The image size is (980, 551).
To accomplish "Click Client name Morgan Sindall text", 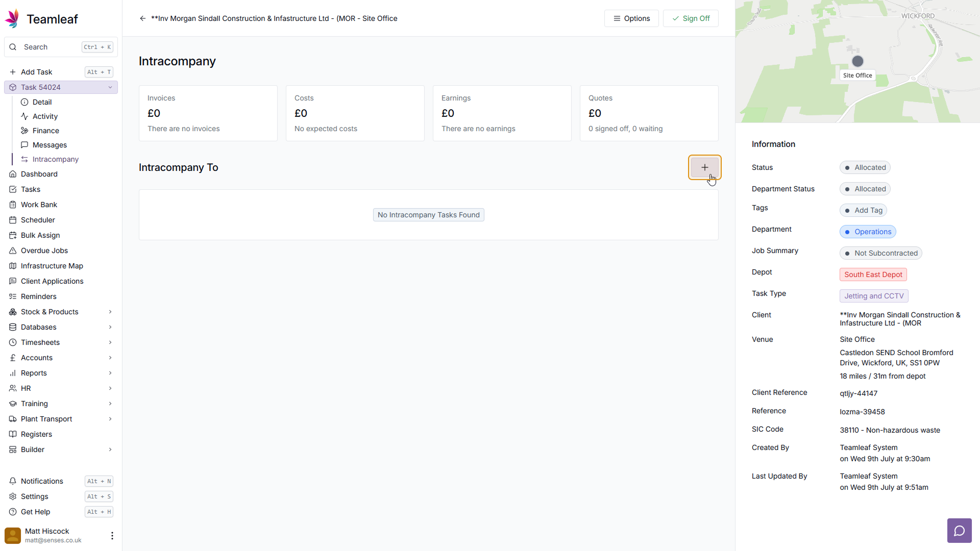I will (x=900, y=319).
